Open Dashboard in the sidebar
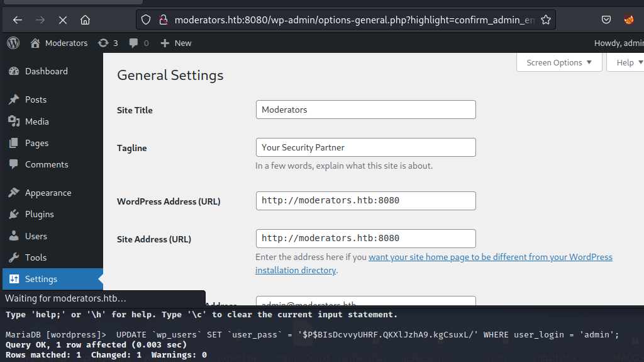 coord(46,71)
